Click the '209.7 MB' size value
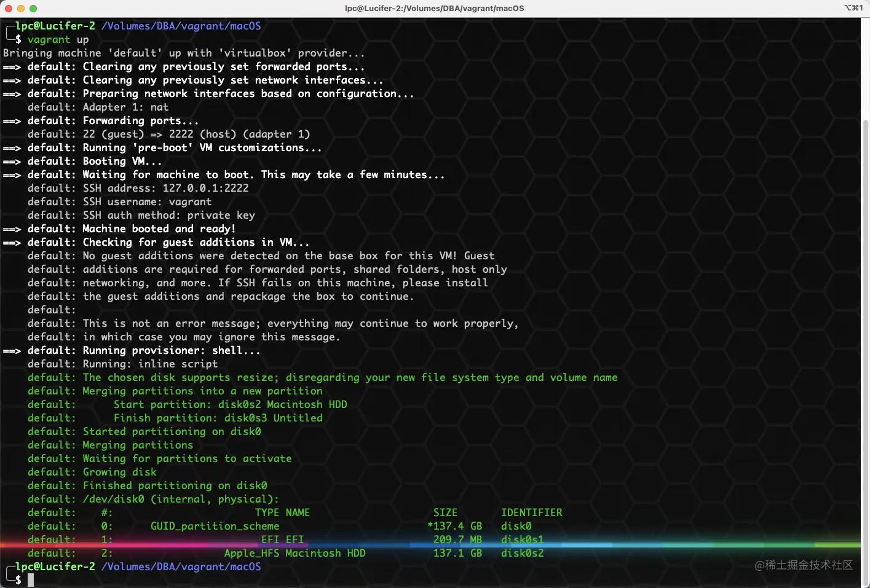 [457, 540]
